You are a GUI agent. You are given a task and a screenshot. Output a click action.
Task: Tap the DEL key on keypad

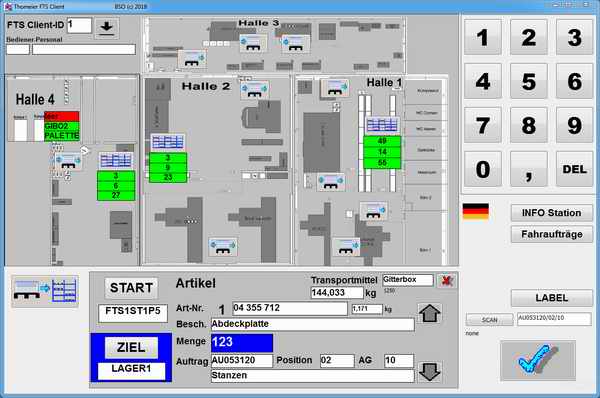(574, 169)
